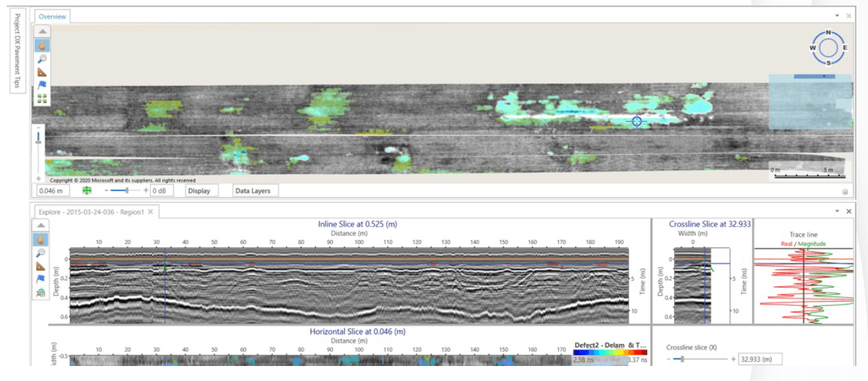
Task: Switch to the Overview tab
Action: pos(52,16)
